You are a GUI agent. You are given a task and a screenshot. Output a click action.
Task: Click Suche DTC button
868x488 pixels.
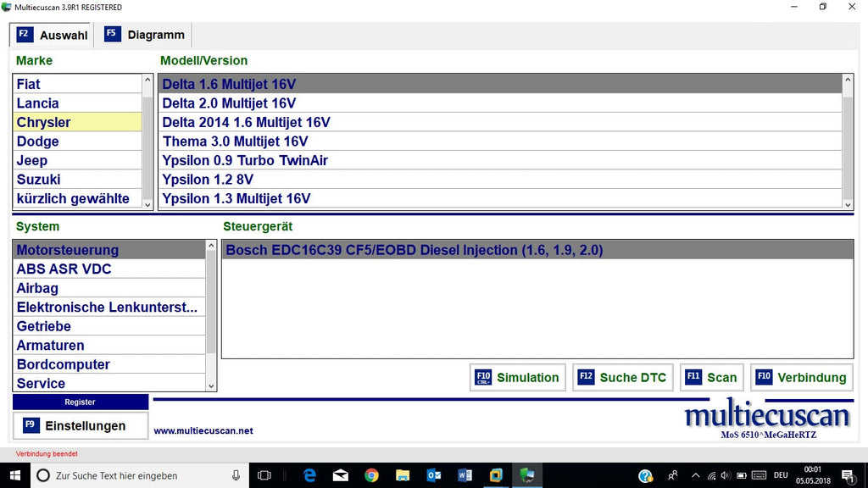tap(623, 377)
